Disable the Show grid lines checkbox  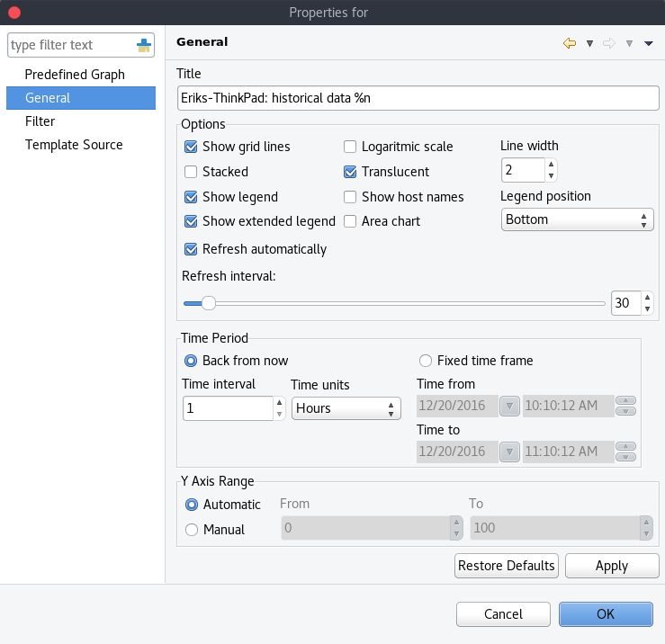click(191, 147)
